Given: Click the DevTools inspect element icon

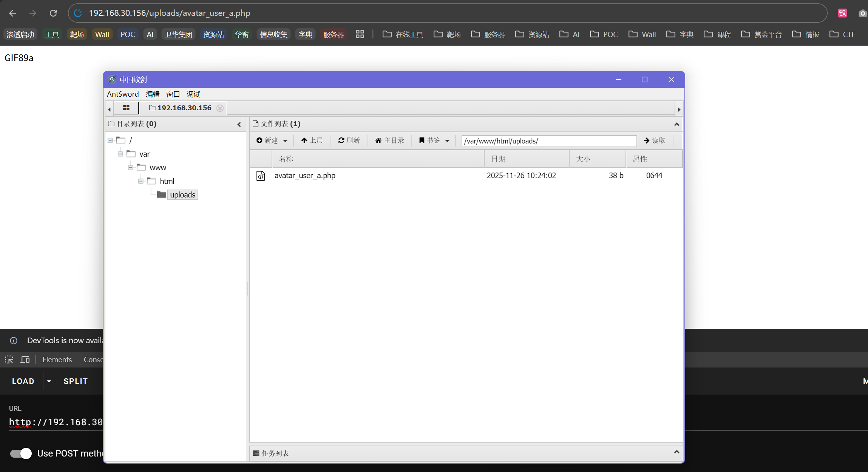Looking at the screenshot, I should pyautogui.click(x=9, y=359).
